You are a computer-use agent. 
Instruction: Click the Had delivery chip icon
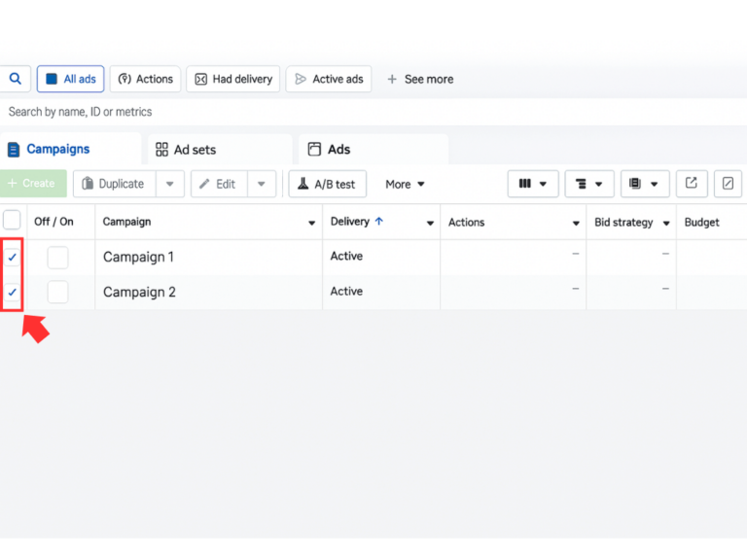tap(201, 79)
